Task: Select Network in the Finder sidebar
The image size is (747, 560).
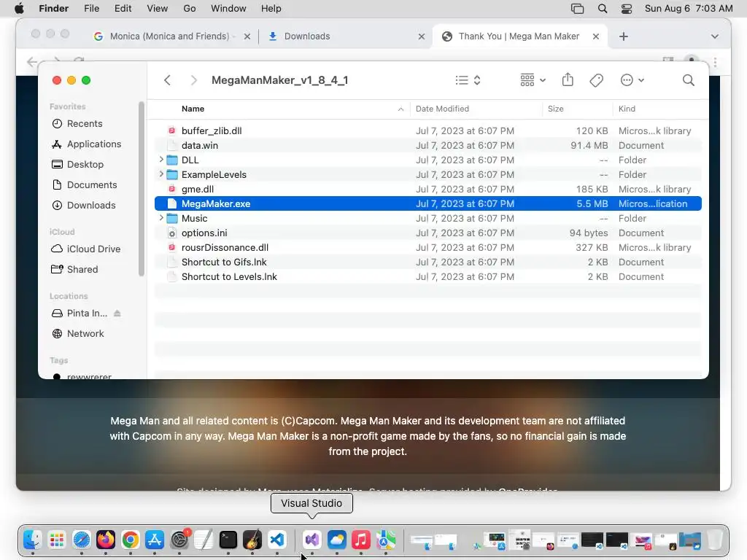Action: tap(85, 334)
